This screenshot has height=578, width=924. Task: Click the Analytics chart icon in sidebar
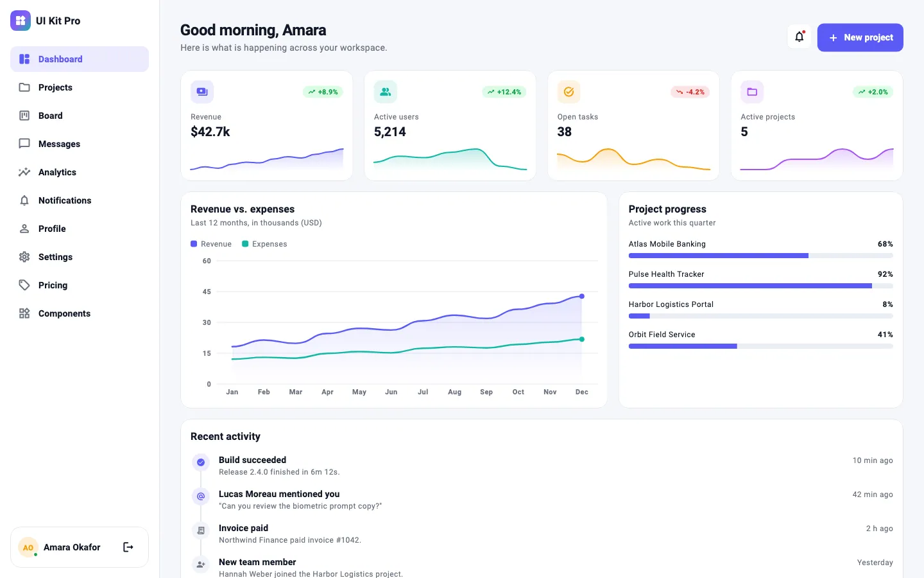(24, 172)
